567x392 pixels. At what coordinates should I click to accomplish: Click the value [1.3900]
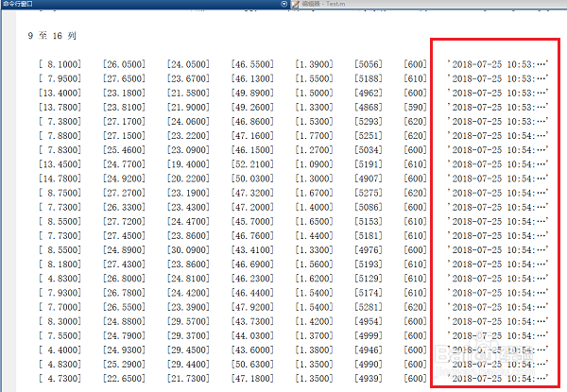315,64
